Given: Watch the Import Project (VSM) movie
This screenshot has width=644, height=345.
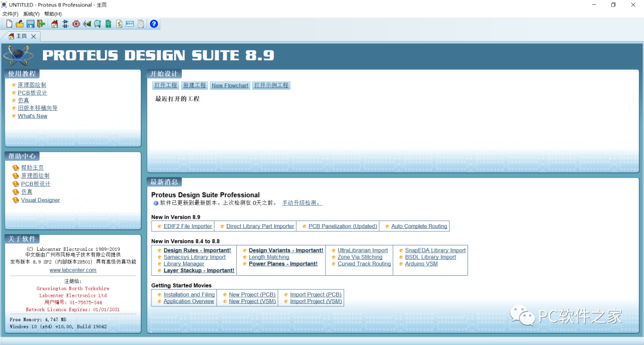Looking at the screenshot, I should coord(316,301).
